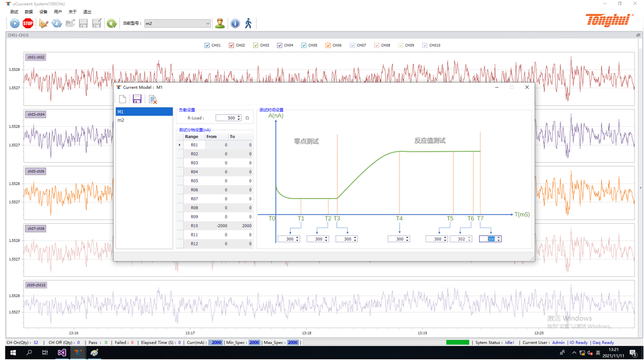Viewport: 644px width, 361px height.
Task: Open the 设备 menu
Action: click(43, 12)
